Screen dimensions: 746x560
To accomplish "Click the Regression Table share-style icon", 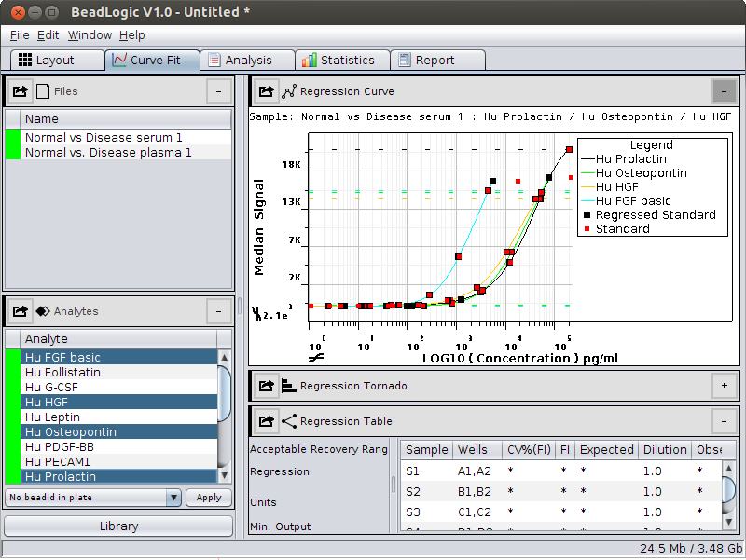I will tap(289, 421).
